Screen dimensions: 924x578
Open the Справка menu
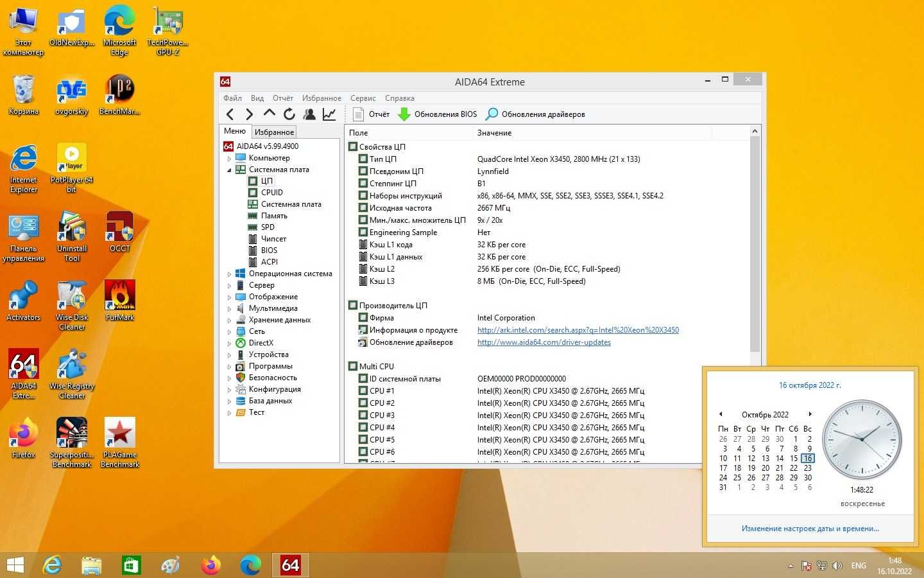point(400,98)
